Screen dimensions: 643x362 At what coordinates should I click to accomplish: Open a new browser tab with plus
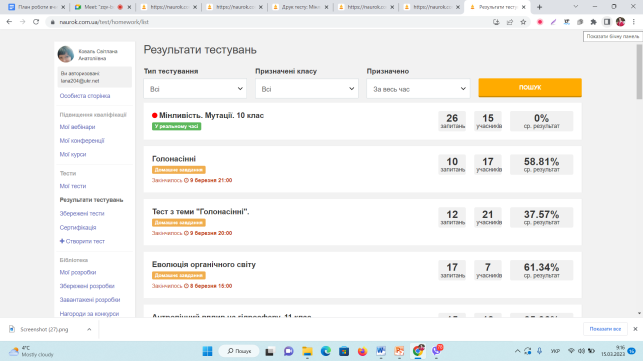(540, 7)
